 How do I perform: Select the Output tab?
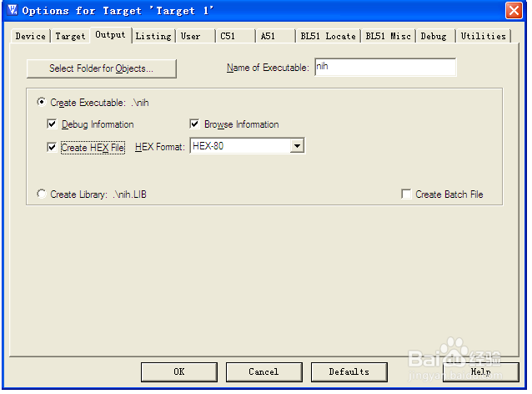pos(111,35)
